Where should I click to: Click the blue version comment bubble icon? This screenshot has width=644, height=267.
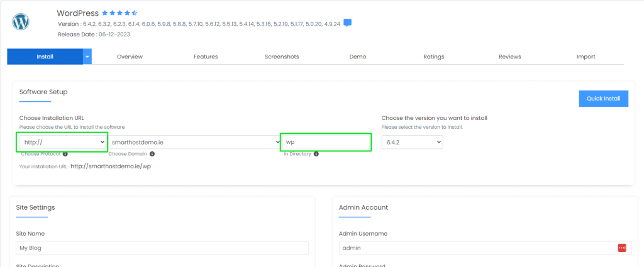(x=347, y=23)
